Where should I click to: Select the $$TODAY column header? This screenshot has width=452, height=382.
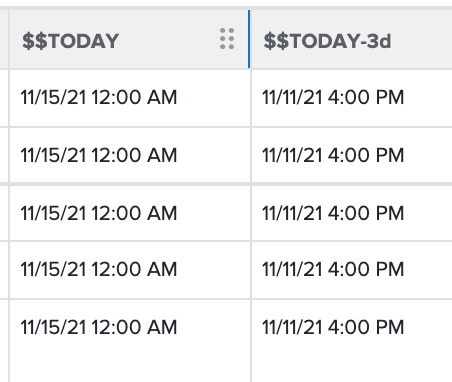(x=129, y=39)
